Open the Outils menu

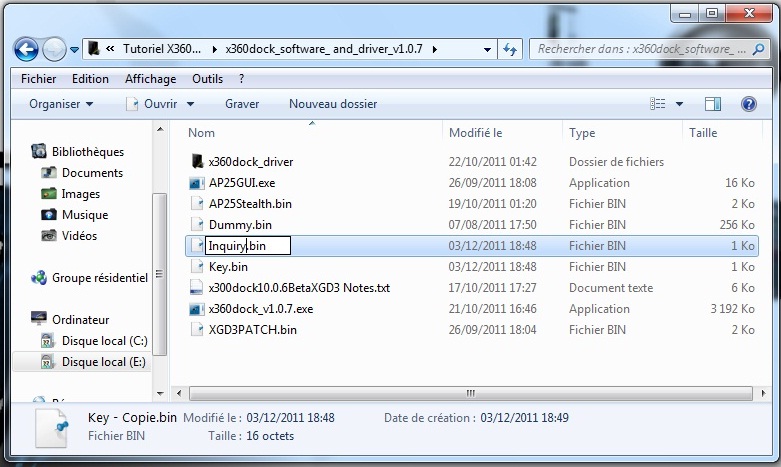[x=207, y=79]
